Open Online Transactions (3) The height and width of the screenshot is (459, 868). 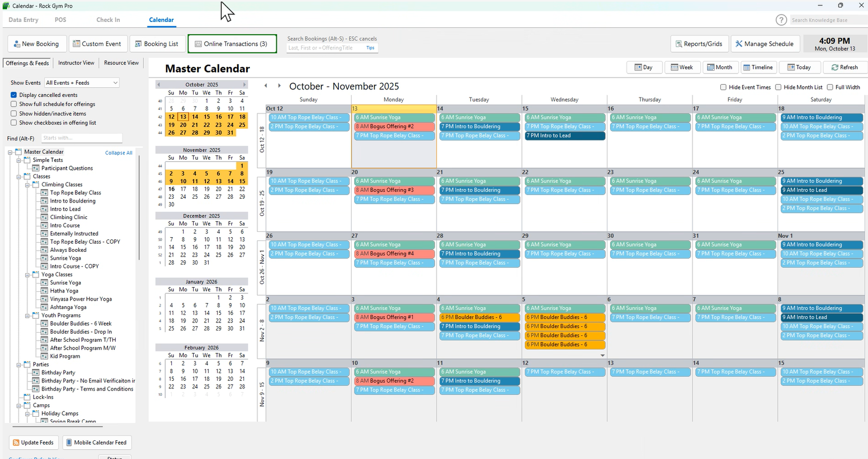point(232,44)
